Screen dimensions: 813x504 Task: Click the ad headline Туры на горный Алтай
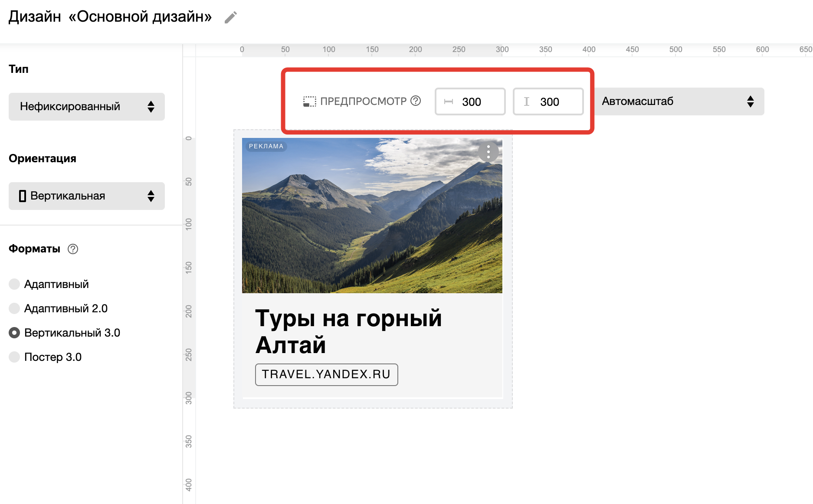coord(348,331)
